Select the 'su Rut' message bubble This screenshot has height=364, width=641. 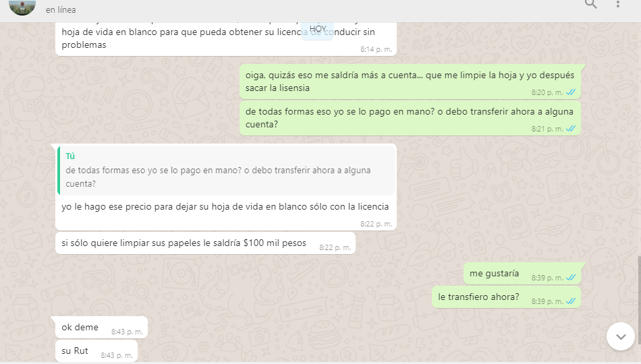click(x=96, y=351)
